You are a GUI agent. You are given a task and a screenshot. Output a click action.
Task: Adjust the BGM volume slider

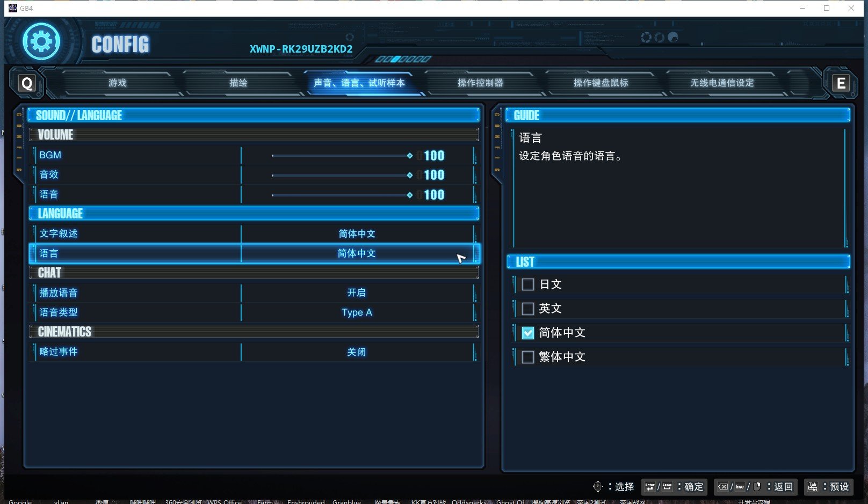click(410, 156)
